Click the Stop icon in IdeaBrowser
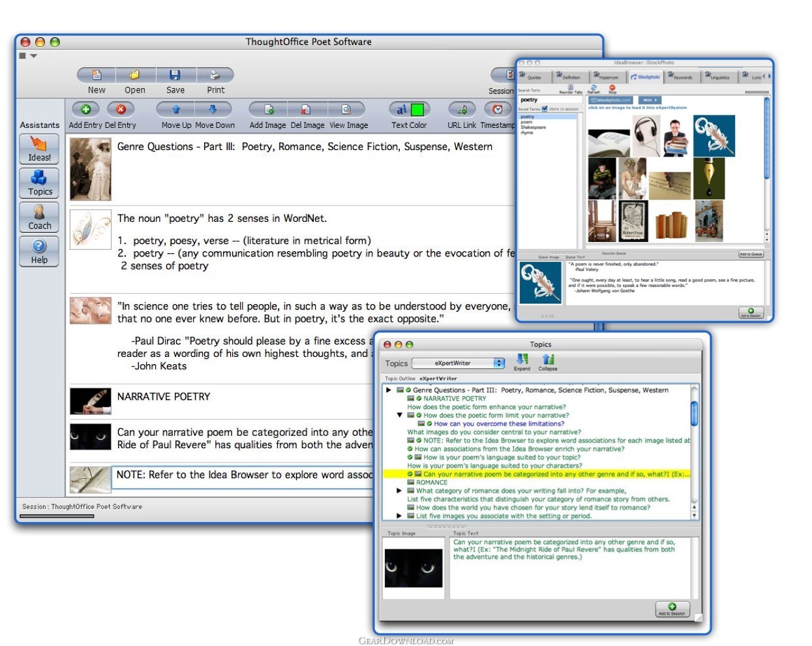Viewport: 812px width, 646px height. coord(612,87)
